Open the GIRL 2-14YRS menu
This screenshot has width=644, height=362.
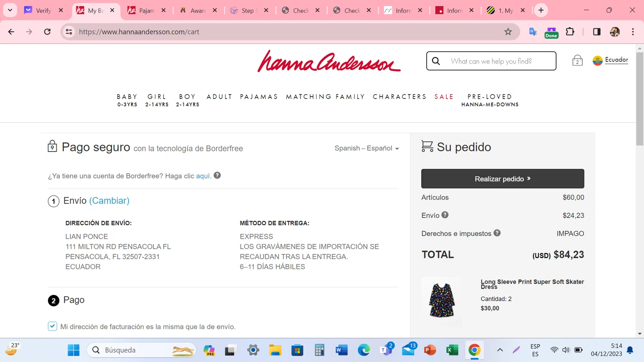tap(157, 100)
